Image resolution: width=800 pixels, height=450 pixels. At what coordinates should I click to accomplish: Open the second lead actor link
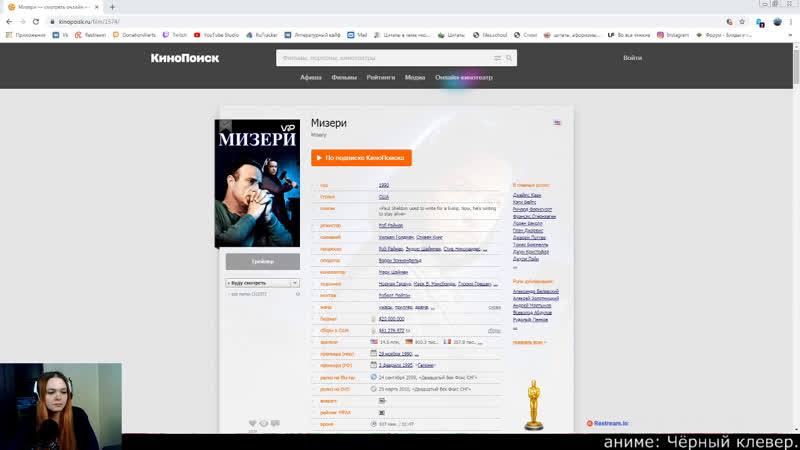click(524, 203)
